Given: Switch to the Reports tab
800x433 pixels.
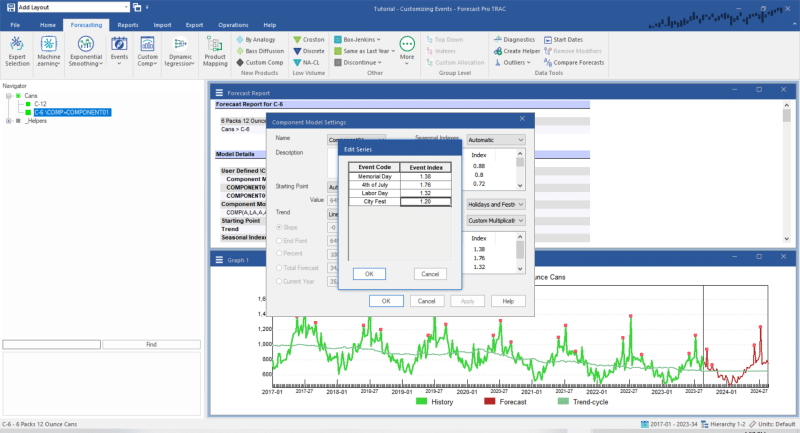Looking at the screenshot, I should [x=128, y=25].
